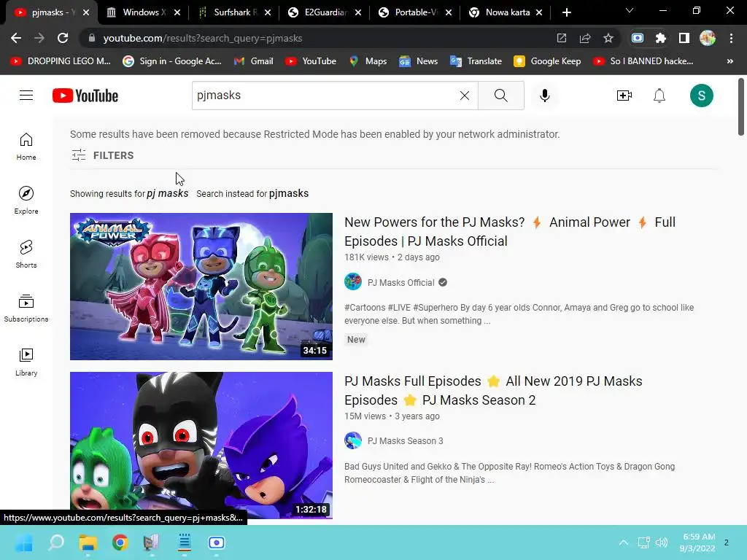Open New Powers for the PJ Masks title

510,231
